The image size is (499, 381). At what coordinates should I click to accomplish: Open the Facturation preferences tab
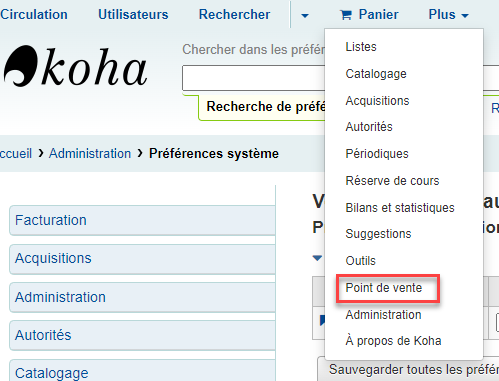(142, 220)
